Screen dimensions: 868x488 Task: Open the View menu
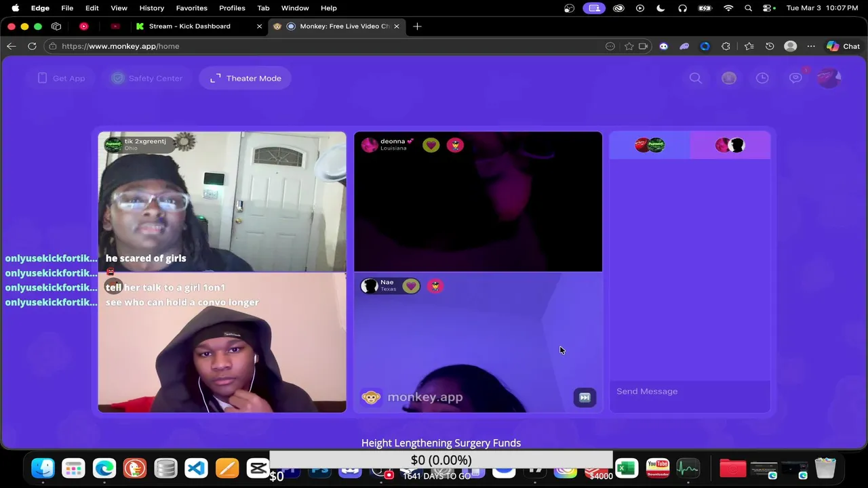coord(119,8)
